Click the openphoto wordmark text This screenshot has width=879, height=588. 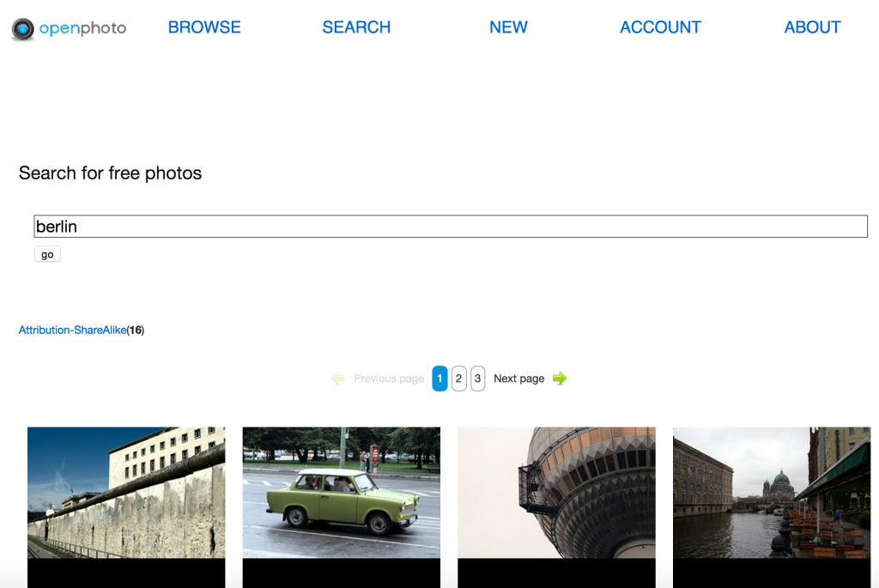click(83, 28)
